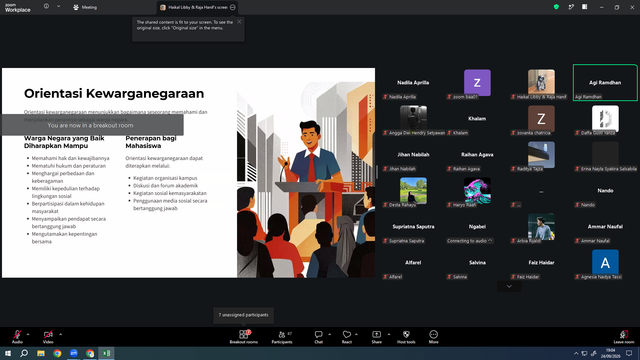The image size is (640, 360).
Task: Open the first Chrome icon in the taskbar
Action: [57, 353]
